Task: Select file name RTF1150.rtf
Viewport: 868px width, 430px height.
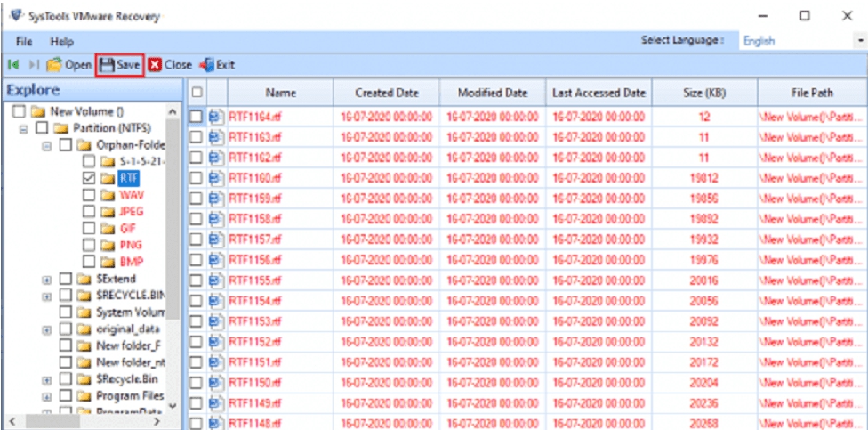Action: pos(255,384)
